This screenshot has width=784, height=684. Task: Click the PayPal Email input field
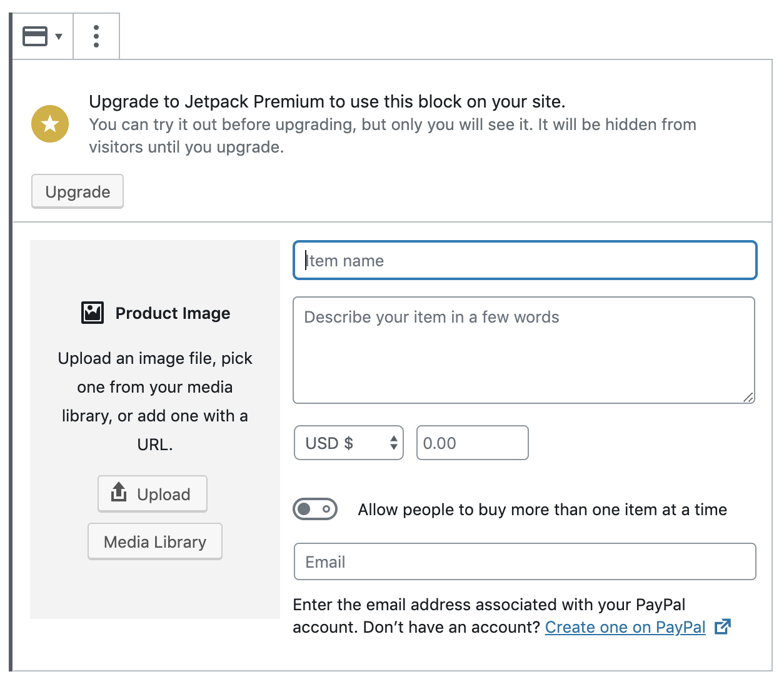point(525,561)
